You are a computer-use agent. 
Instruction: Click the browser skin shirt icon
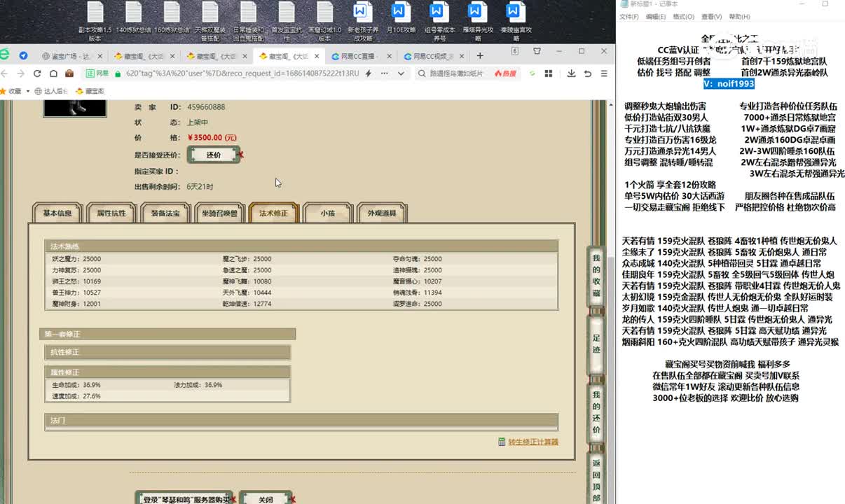pyautogui.click(x=537, y=51)
